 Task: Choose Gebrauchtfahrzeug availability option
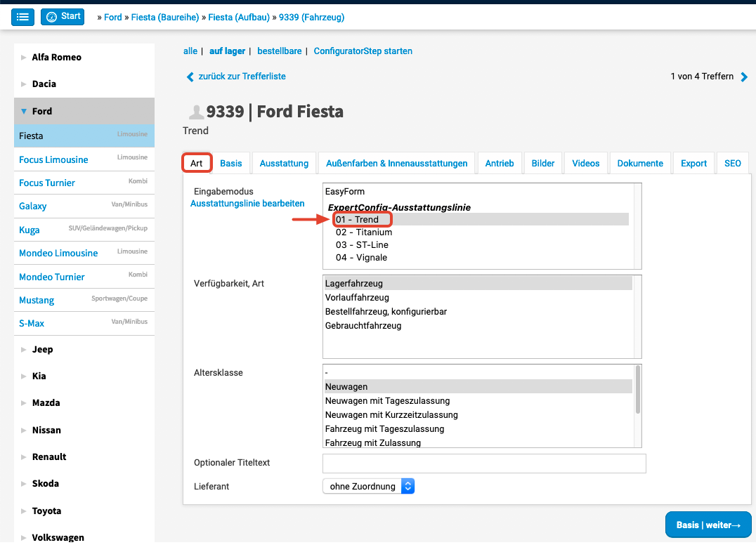click(x=363, y=326)
